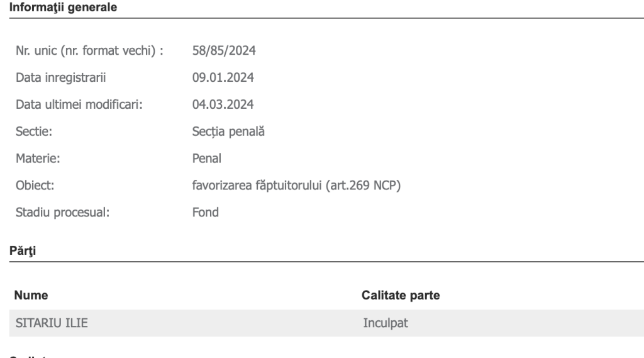
Task: Click the Sectie label
Action: pos(33,131)
